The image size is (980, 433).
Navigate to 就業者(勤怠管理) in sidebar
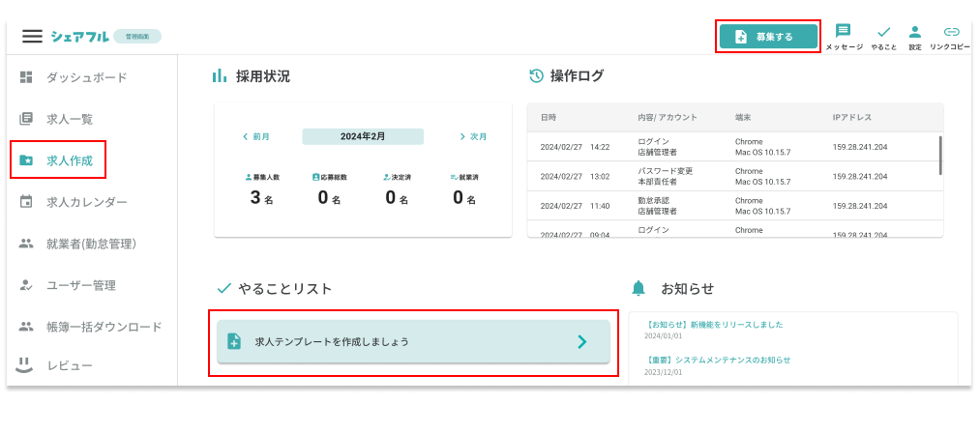pyautogui.click(x=91, y=244)
